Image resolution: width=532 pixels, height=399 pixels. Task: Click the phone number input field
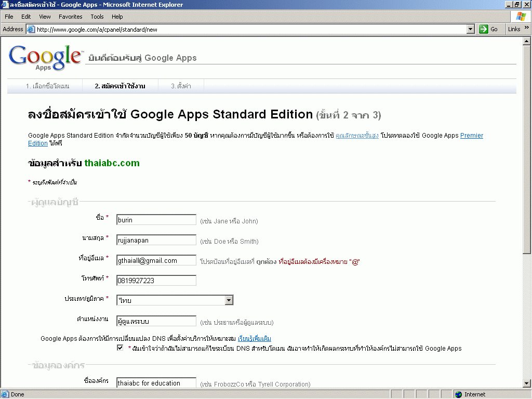tap(156, 281)
